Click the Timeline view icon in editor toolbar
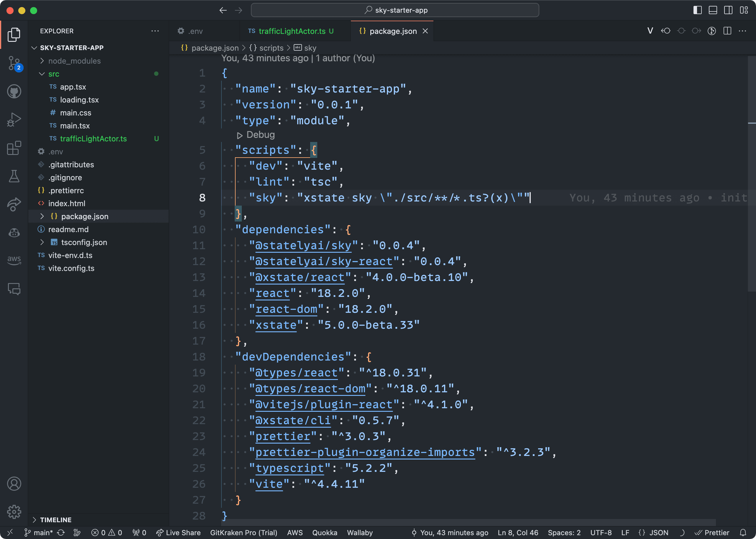The width and height of the screenshot is (756, 539). point(711,31)
